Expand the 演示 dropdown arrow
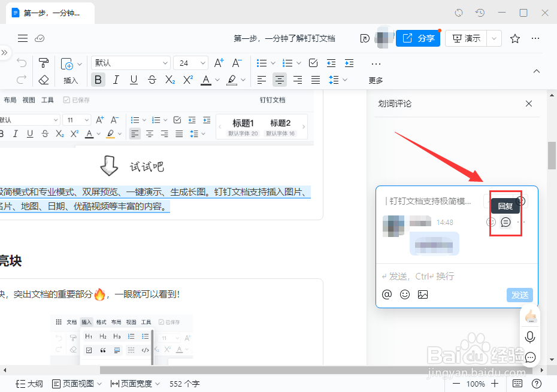Screen dimensions: 557x392 [x=494, y=38]
